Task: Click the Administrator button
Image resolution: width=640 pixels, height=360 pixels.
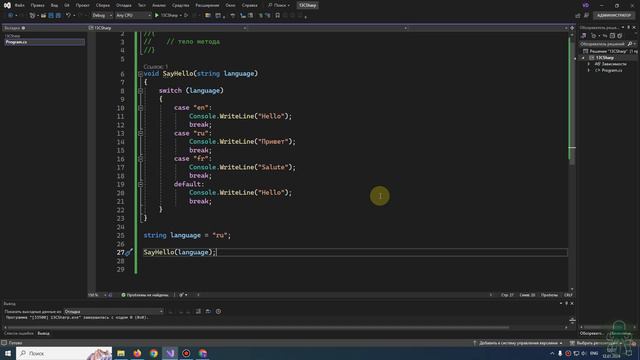Action: coord(614,16)
